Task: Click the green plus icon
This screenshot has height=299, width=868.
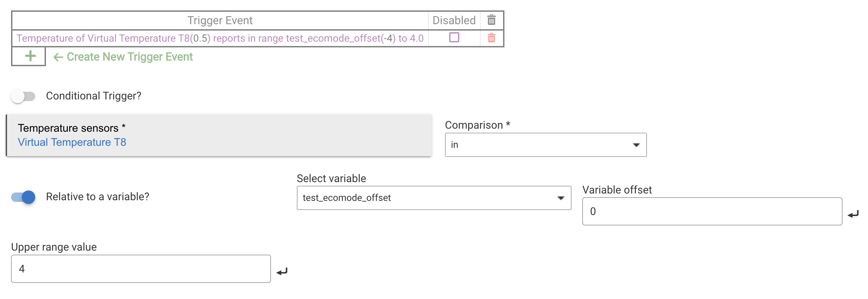Action: (30, 56)
